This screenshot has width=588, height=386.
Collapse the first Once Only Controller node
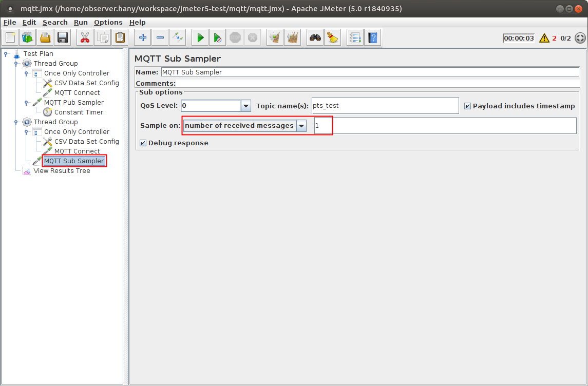point(26,73)
